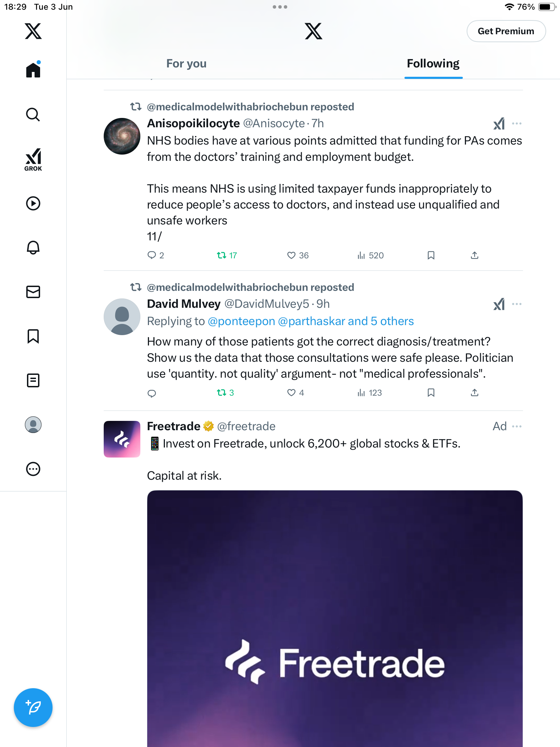
Task: Open Notifications bell in sidebar
Action: [33, 248]
